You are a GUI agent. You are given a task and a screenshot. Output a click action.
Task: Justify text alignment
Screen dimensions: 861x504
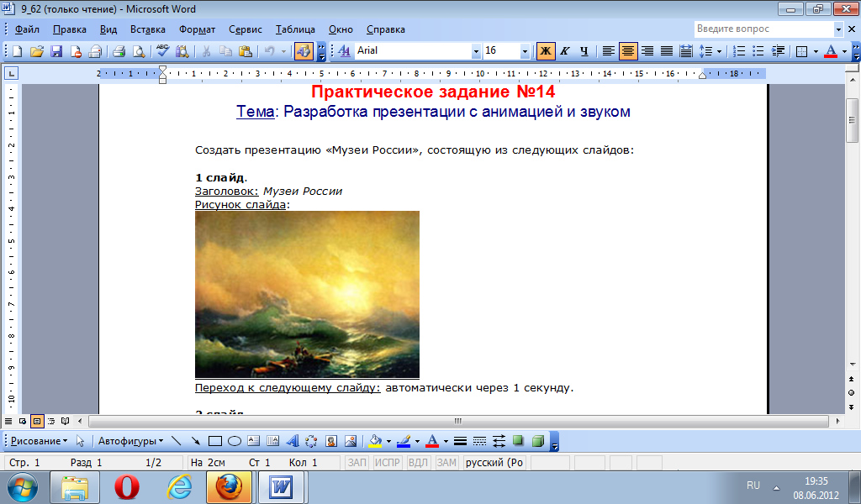pos(667,51)
